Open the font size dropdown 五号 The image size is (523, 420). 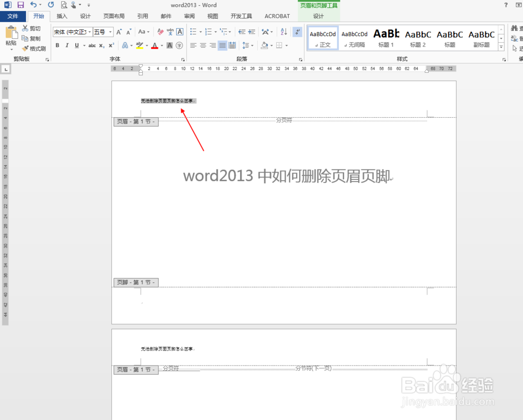coord(110,32)
